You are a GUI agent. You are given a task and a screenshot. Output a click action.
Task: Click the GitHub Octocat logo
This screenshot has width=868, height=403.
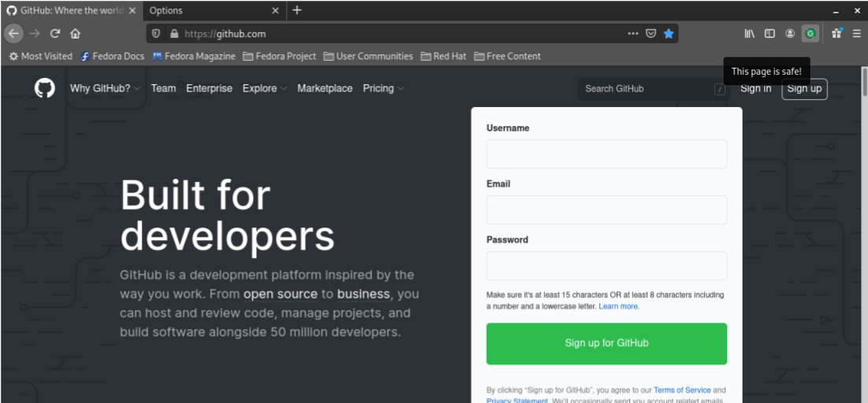coord(45,88)
